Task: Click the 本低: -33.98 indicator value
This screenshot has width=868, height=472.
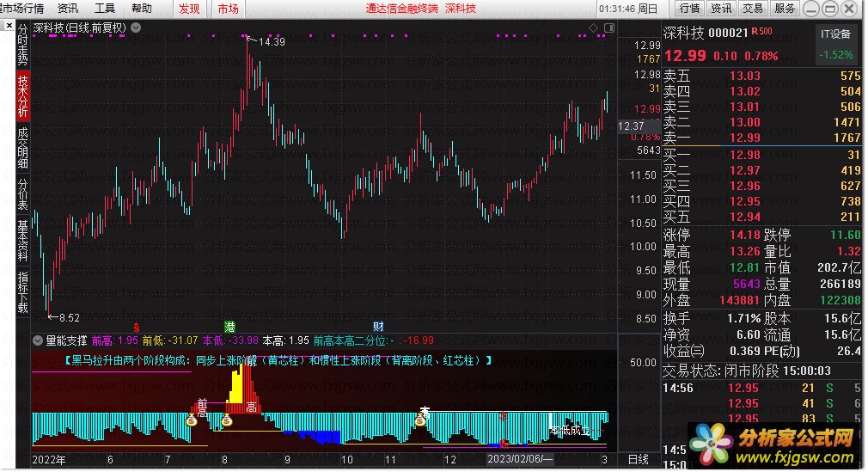Action: point(230,340)
